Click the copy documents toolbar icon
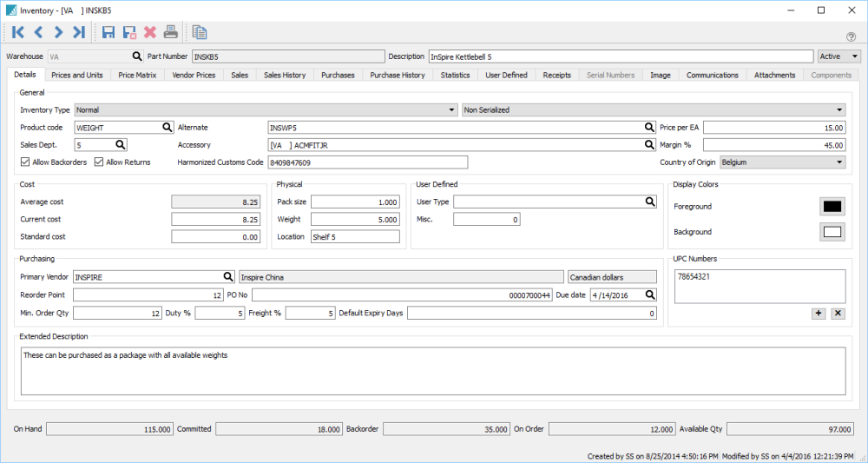 [x=201, y=33]
